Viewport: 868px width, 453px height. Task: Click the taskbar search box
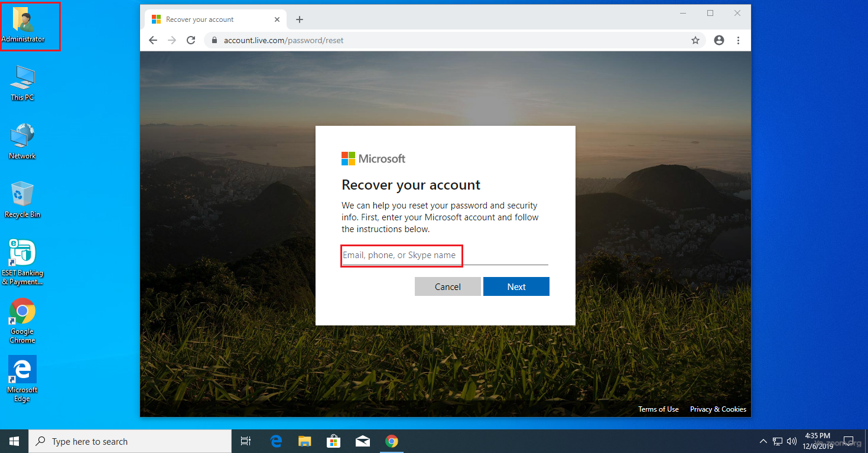130,441
